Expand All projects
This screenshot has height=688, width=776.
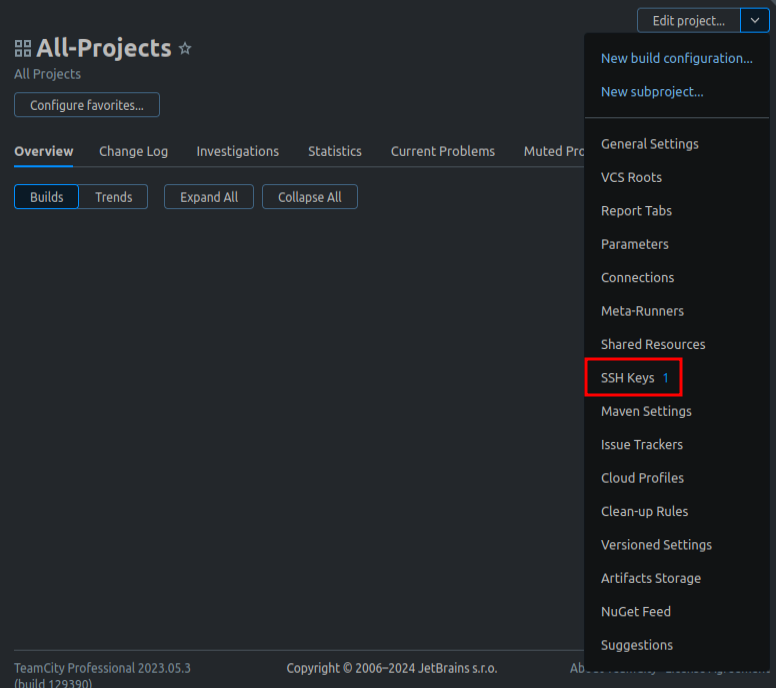(x=209, y=197)
